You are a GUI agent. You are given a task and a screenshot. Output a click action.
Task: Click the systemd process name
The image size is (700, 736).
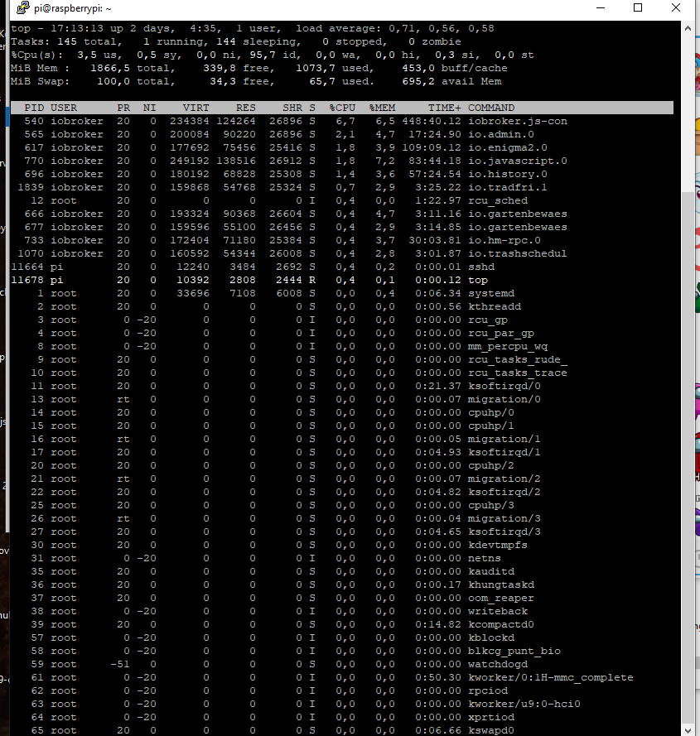click(491, 293)
